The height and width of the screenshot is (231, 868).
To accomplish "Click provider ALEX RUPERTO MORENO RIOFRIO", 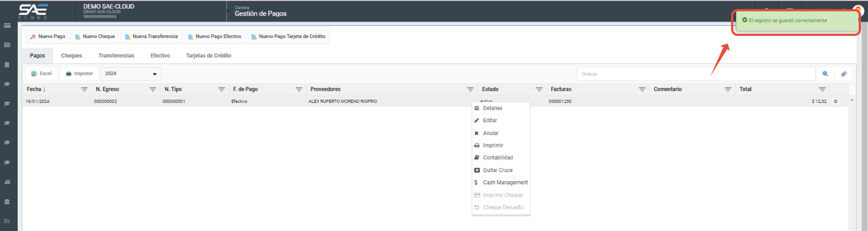I will 342,101.
